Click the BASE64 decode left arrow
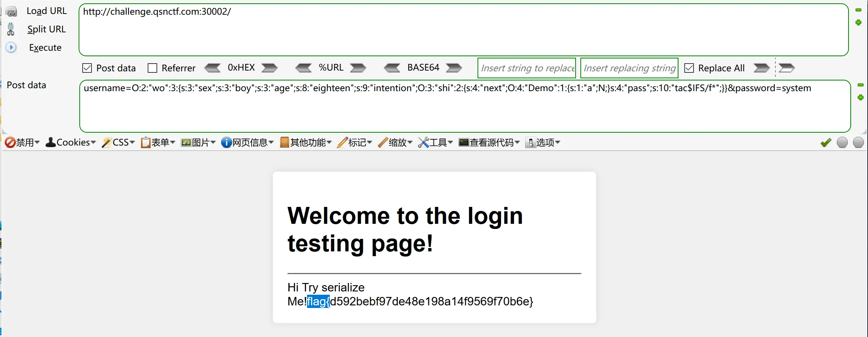Image resolution: width=868 pixels, height=337 pixels. coord(392,68)
